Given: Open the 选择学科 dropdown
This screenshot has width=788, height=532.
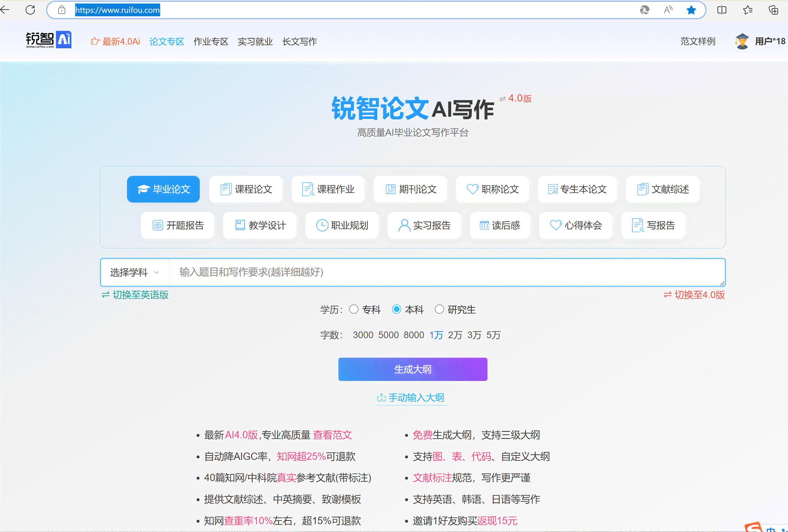Looking at the screenshot, I should 135,272.
